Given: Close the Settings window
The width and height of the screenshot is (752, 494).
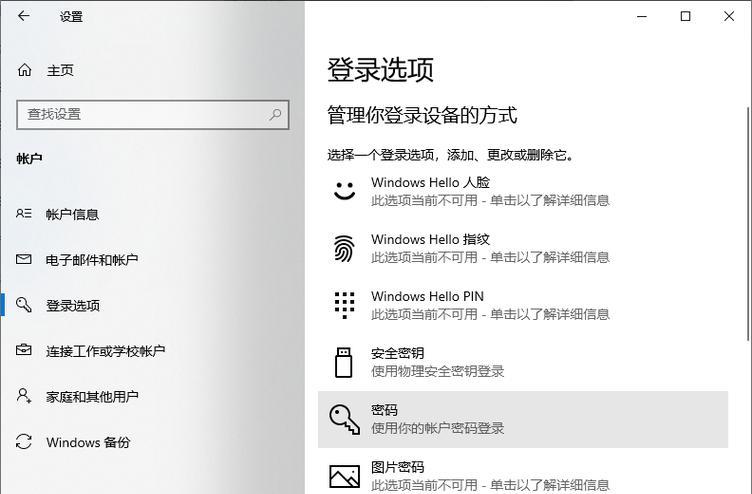Looking at the screenshot, I should coord(729,16).
